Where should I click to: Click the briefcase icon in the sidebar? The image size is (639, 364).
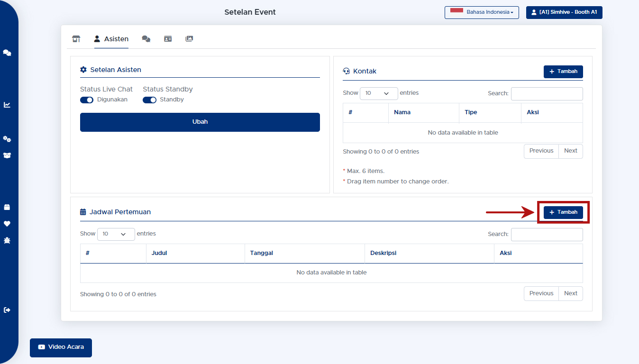(x=7, y=207)
